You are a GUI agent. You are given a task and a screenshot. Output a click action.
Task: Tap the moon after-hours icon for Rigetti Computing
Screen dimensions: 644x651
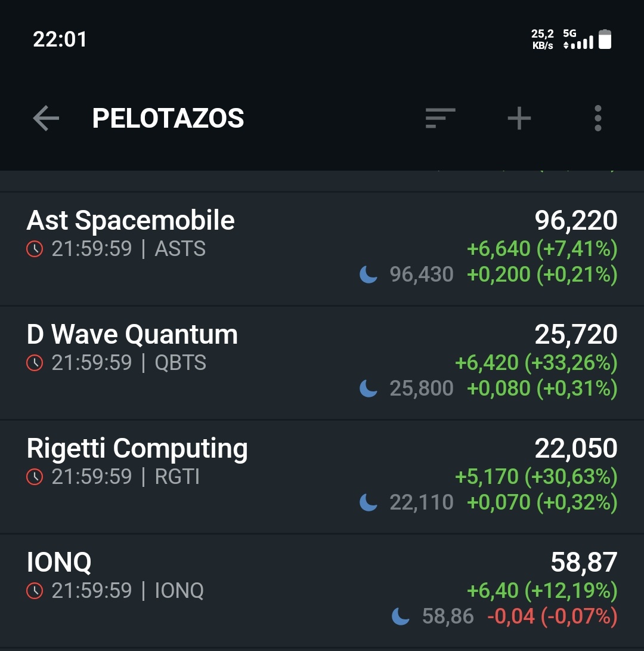coord(368,502)
